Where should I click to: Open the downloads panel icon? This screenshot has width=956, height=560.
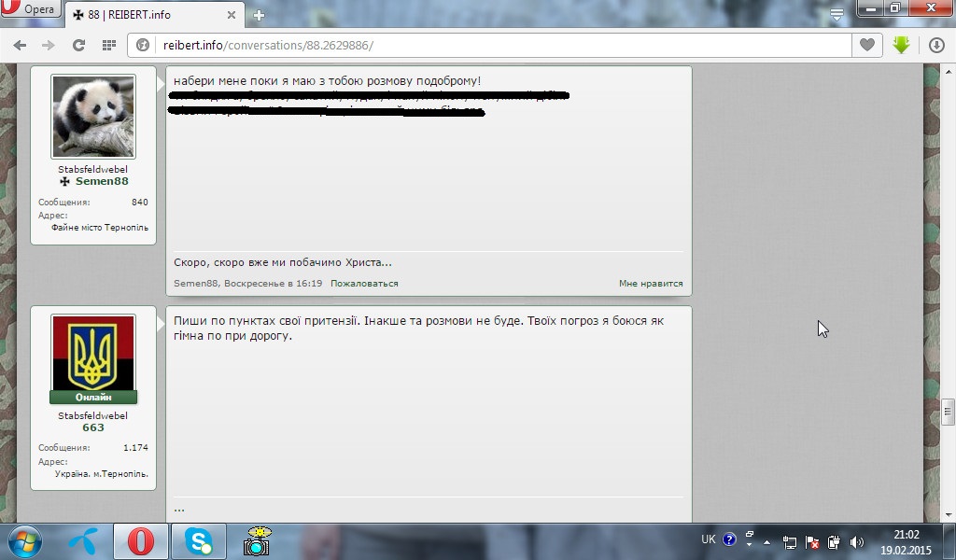(x=936, y=45)
